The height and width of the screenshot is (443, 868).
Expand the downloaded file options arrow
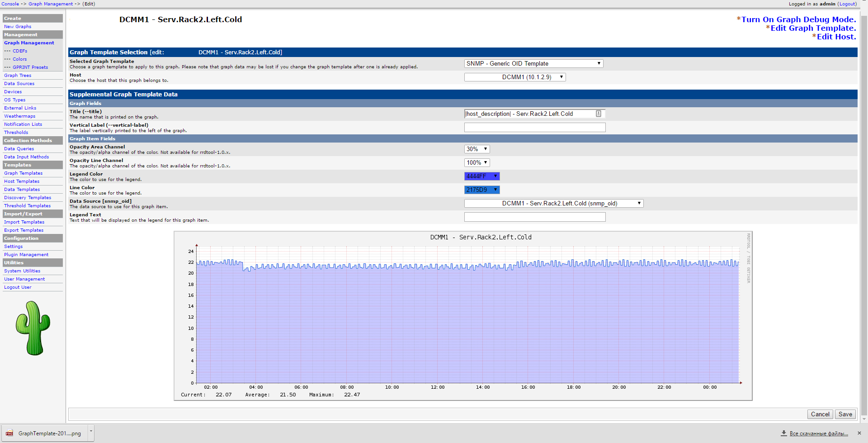pyautogui.click(x=91, y=432)
